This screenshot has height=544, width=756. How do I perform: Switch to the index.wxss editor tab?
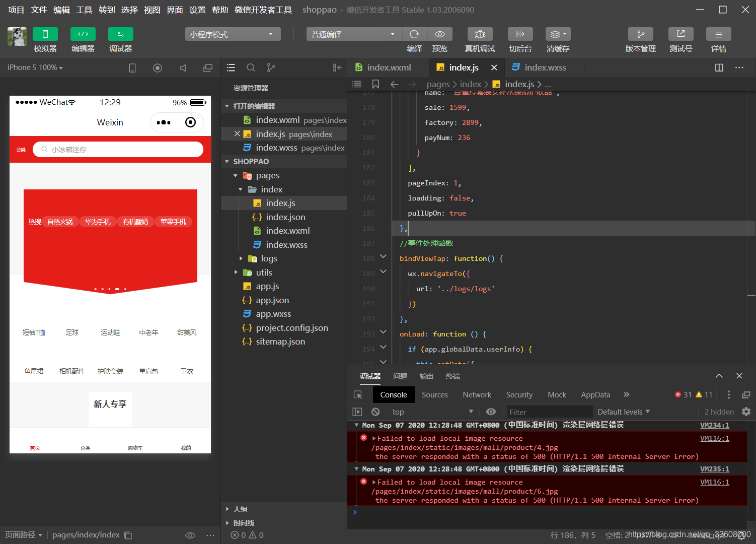[x=545, y=67]
